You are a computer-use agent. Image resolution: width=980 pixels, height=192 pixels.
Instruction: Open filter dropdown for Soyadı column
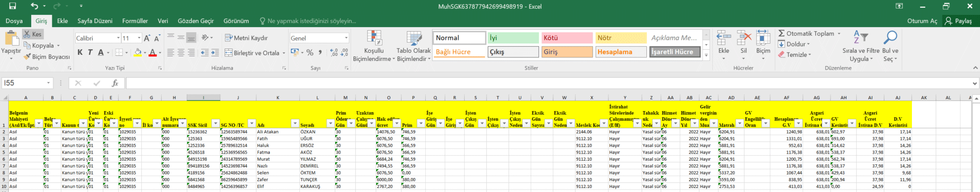330,123
